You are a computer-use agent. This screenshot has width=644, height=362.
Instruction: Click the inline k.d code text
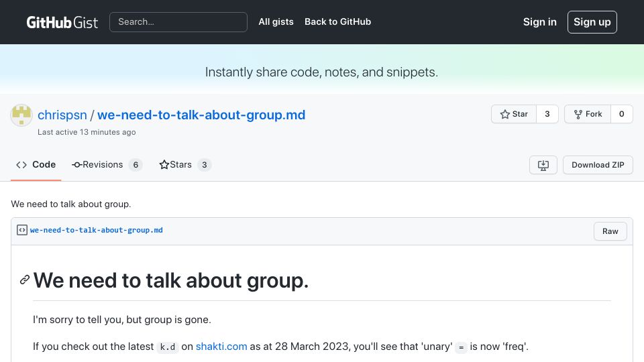[168, 347]
